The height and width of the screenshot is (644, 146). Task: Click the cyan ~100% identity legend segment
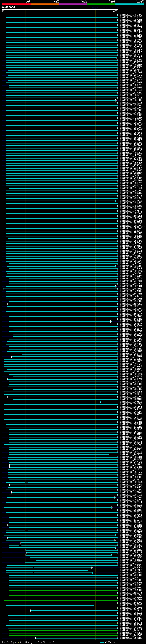pyautogui.click(x=130, y=4)
